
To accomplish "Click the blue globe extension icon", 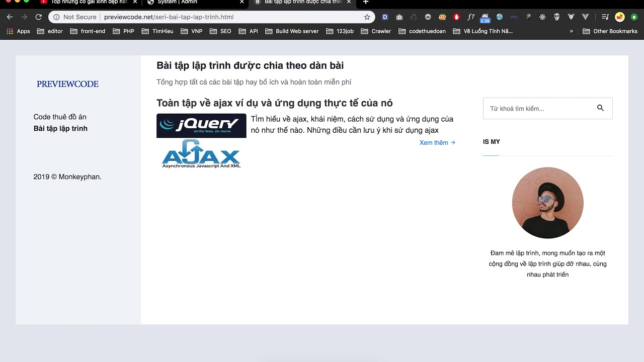I will point(500,17).
